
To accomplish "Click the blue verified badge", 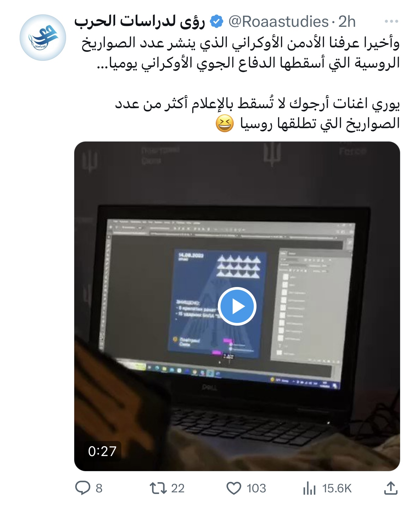I will 216,22.
